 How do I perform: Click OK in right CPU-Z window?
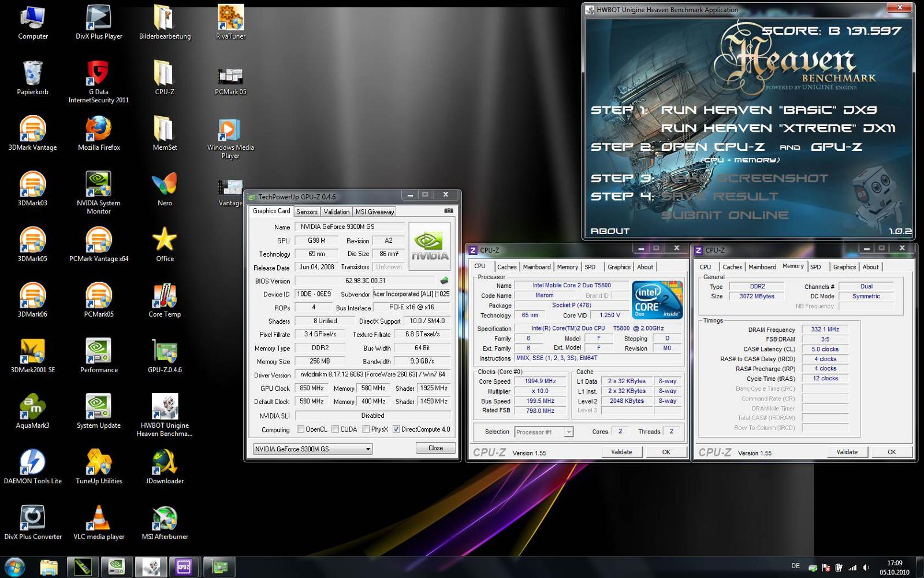point(892,452)
